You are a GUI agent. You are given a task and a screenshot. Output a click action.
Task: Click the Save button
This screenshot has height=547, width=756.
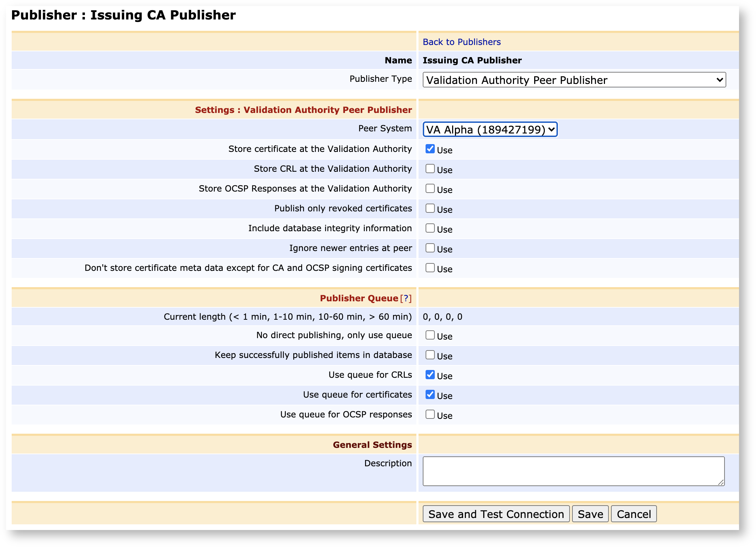590,514
